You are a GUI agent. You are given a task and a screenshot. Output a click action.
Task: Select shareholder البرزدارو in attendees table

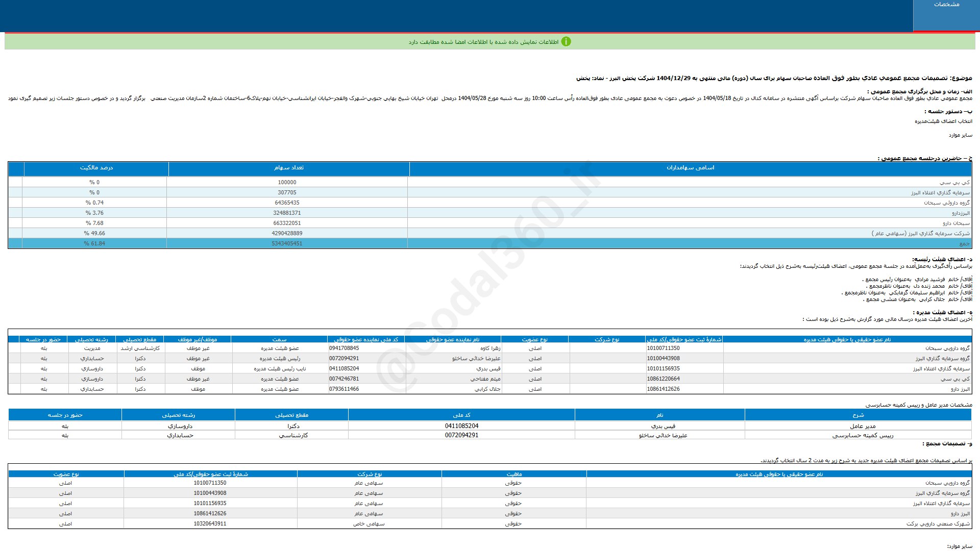961,213
